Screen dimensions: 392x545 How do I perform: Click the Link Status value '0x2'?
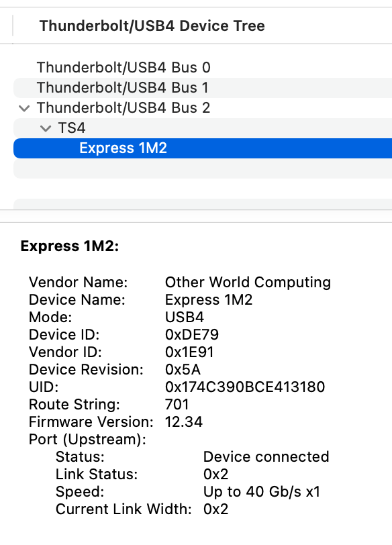tap(216, 474)
